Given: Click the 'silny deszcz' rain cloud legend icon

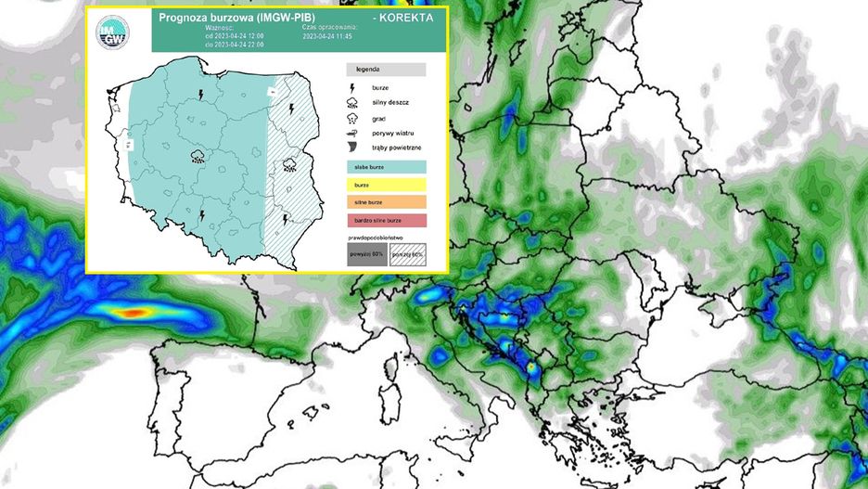Looking at the screenshot, I should [x=351, y=102].
